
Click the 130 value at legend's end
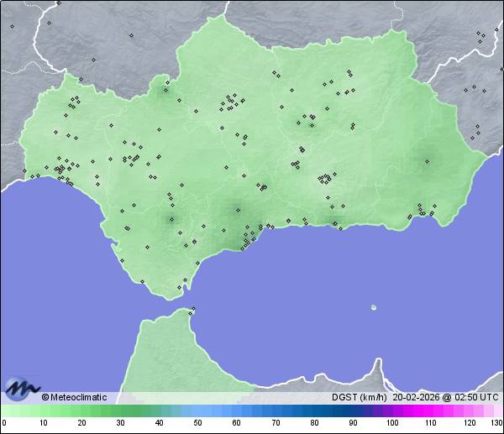point(496,422)
